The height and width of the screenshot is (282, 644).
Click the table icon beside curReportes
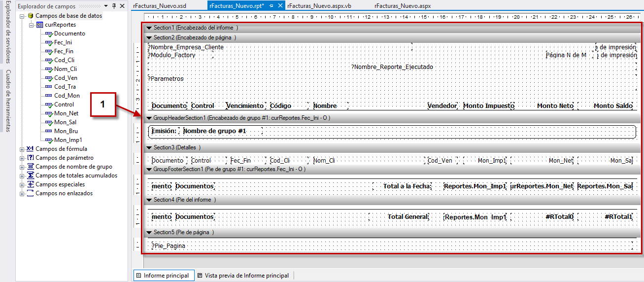39,25
